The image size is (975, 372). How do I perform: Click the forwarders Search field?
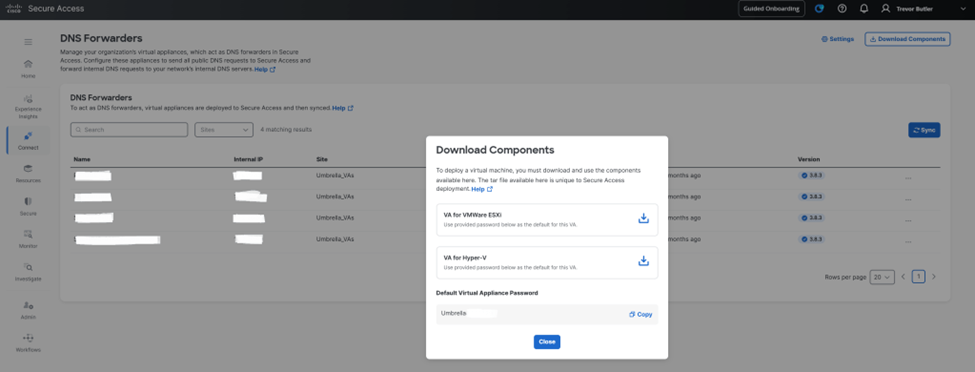[129, 129]
